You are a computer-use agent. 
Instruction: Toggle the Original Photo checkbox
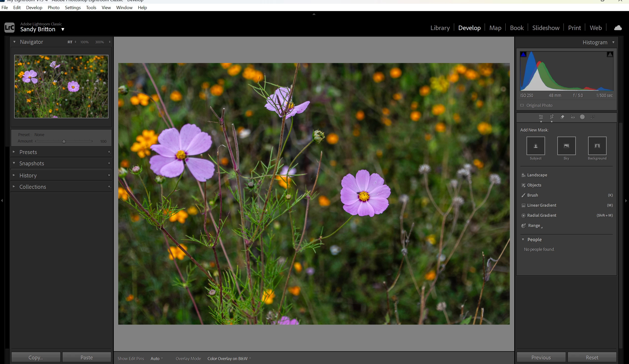tap(522, 105)
